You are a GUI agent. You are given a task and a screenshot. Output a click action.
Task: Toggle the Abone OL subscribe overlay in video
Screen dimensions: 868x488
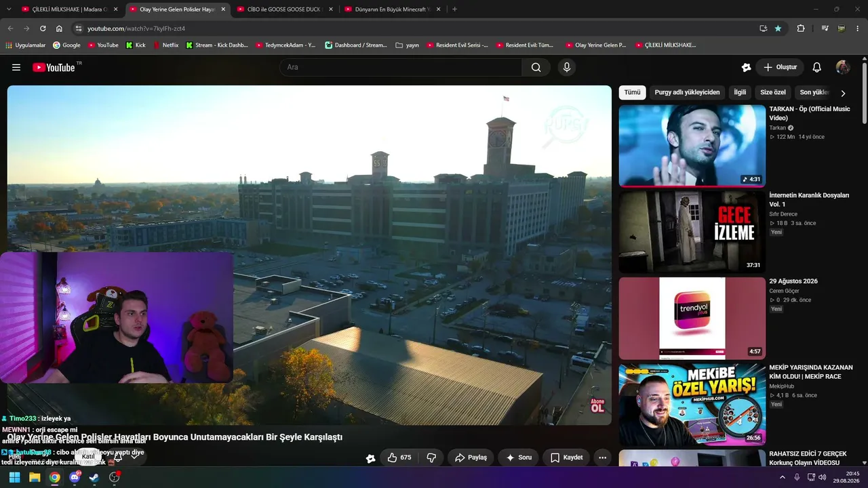597,405
